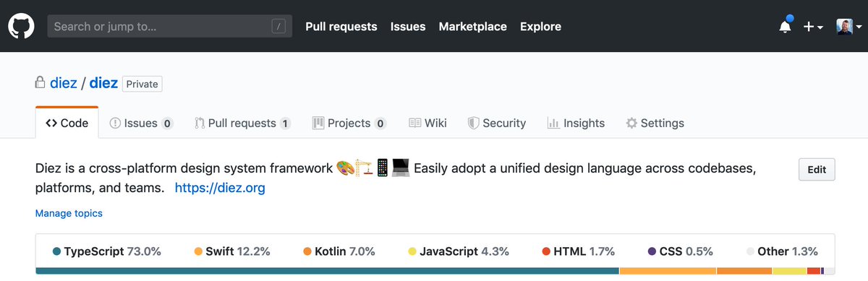Screen dimensions: 868x281
Task: Click the GitHub Octocat logo
Action: [x=22, y=26]
